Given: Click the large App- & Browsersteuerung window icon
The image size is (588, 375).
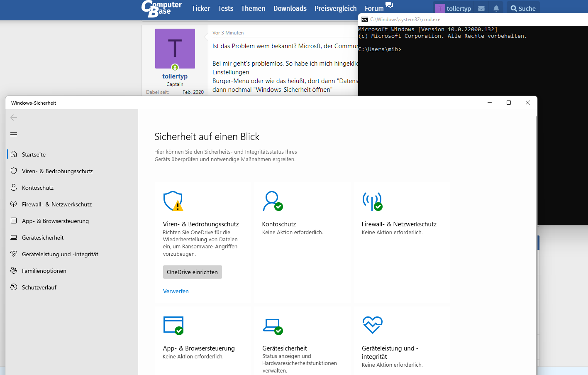Looking at the screenshot, I should pyautogui.click(x=173, y=326).
